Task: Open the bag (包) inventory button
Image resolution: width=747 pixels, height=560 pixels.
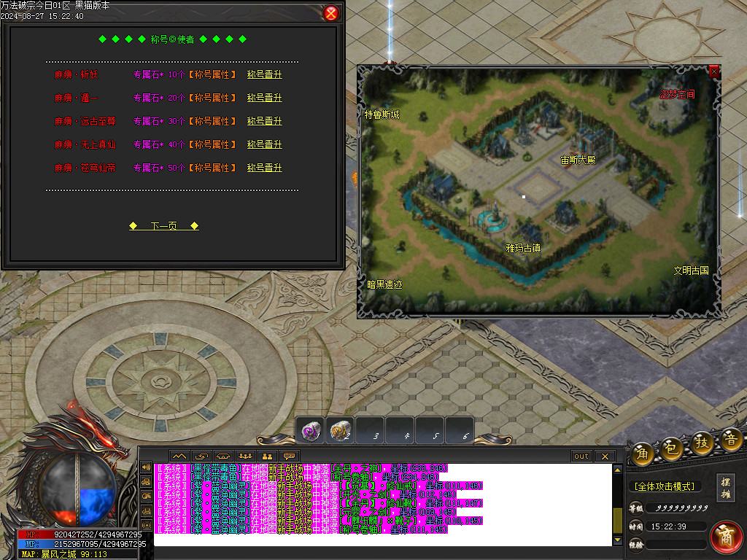Action: point(672,448)
